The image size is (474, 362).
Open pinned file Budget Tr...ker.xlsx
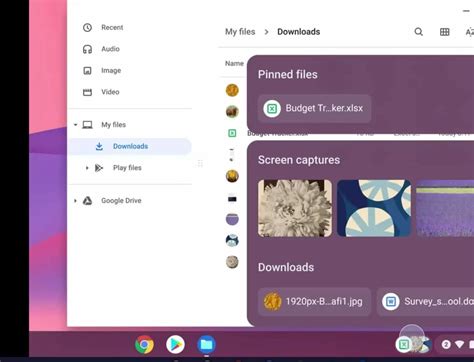tap(314, 108)
